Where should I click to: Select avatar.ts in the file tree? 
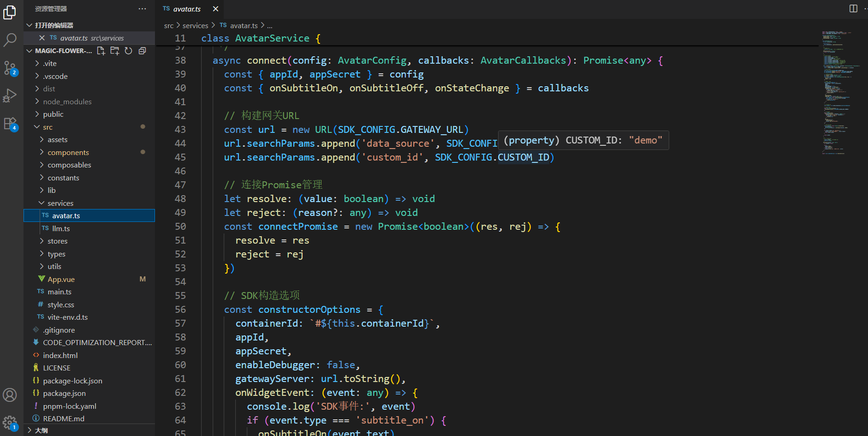click(x=89, y=215)
